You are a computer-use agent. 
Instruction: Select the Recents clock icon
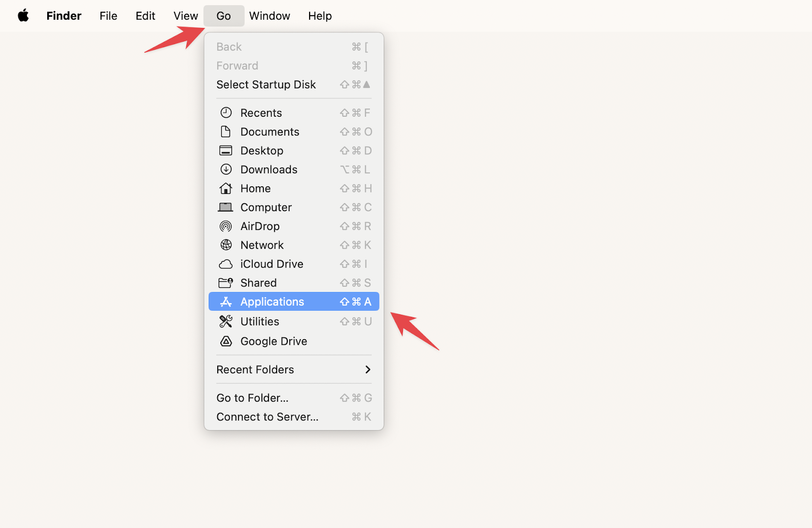pos(226,113)
